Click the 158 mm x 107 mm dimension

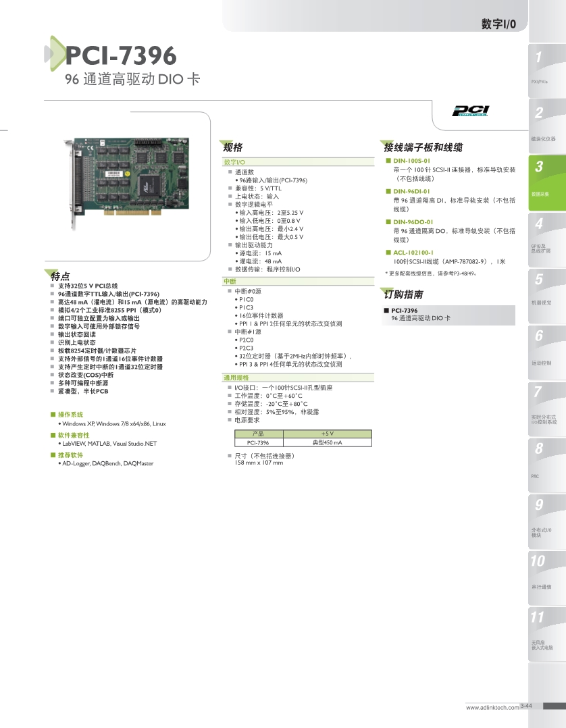[x=259, y=463]
